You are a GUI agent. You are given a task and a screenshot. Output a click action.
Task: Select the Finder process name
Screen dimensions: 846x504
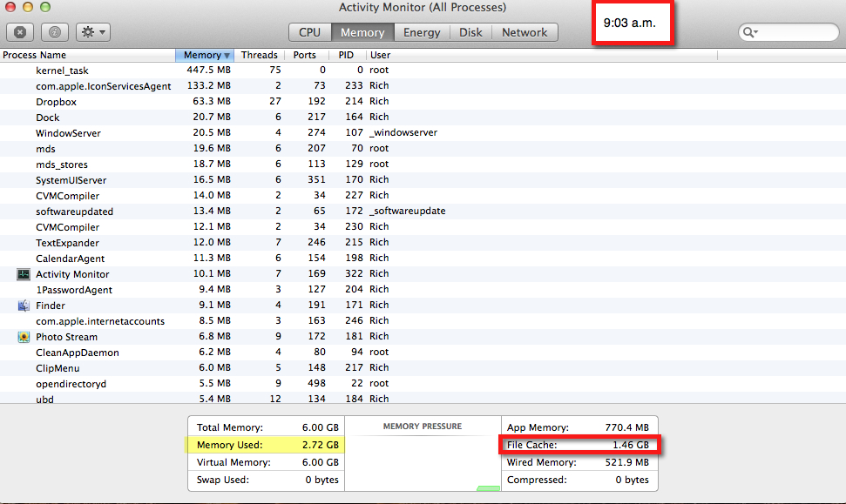pos(51,306)
